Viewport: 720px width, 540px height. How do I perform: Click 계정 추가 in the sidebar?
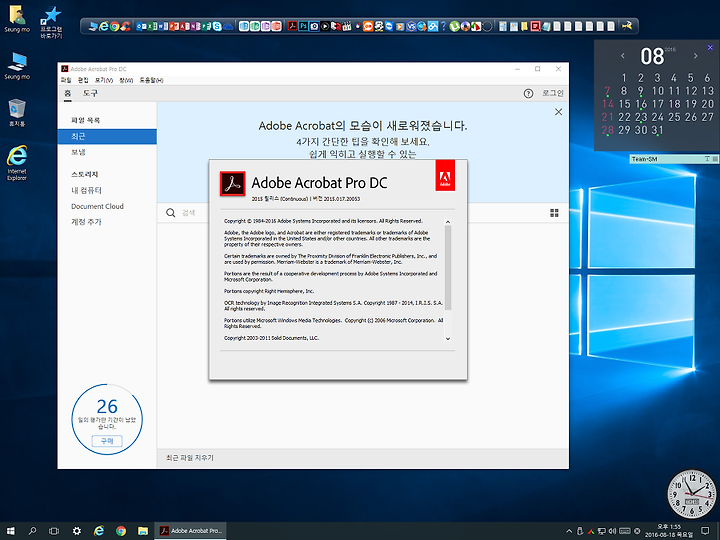coord(86,222)
